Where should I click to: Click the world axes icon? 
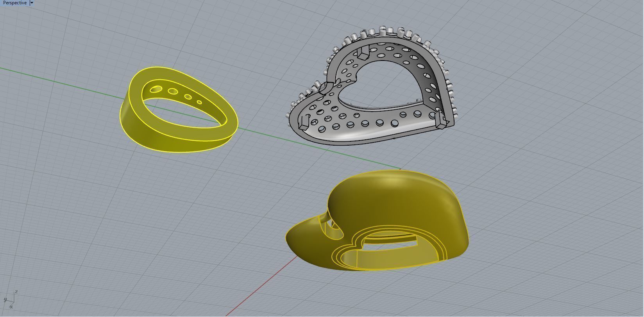click(10, 300)
